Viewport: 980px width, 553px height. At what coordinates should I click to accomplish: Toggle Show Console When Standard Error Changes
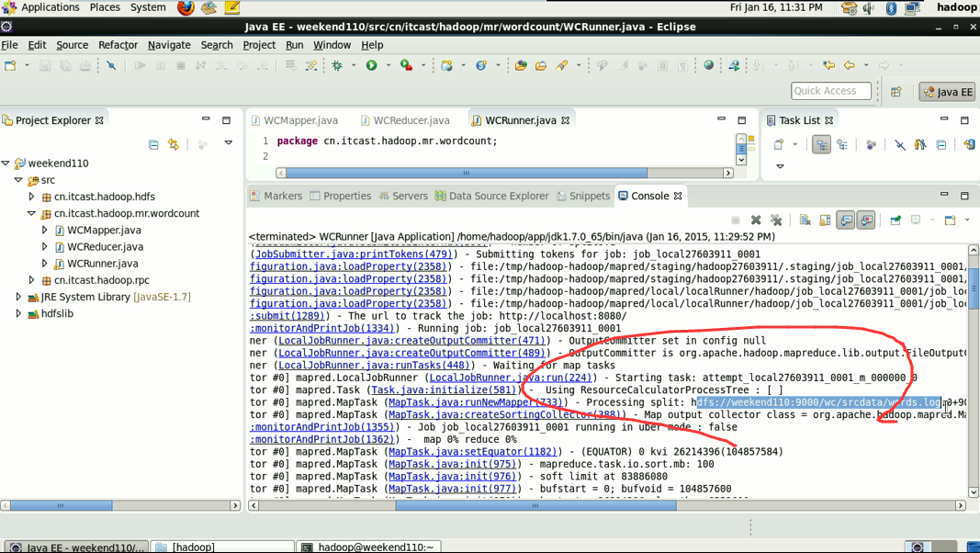[x=865, y=220]
